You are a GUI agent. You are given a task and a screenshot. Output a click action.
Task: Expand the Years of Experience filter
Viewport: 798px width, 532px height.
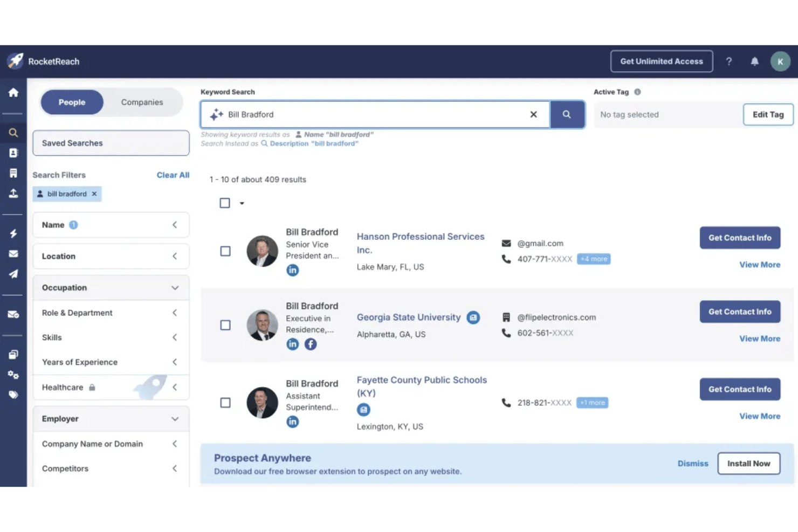[x=111, y=362]
